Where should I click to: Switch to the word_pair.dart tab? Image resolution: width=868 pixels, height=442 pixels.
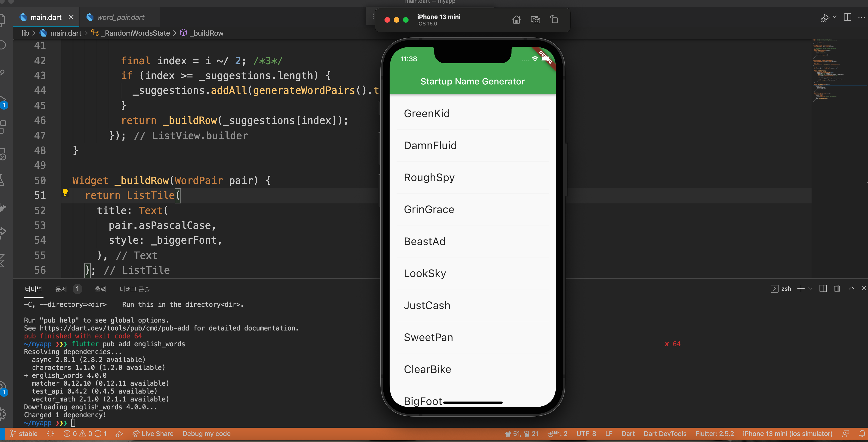point(120,17)
